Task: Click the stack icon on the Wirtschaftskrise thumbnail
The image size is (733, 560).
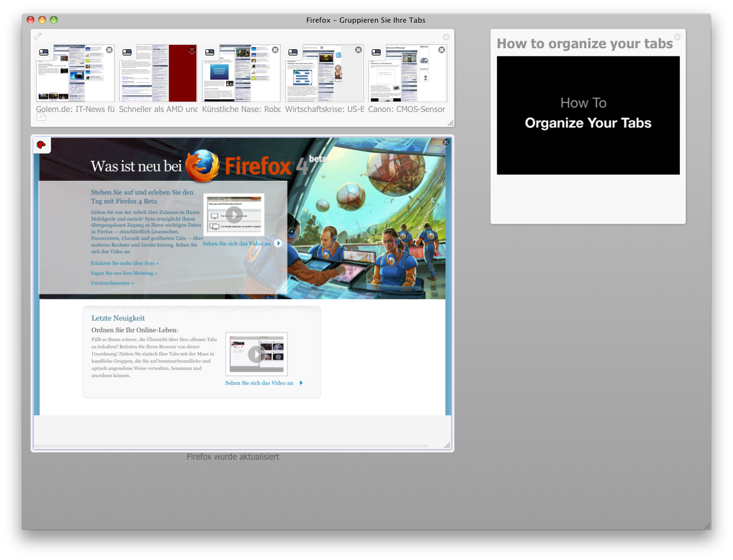Action: (293, 52)
